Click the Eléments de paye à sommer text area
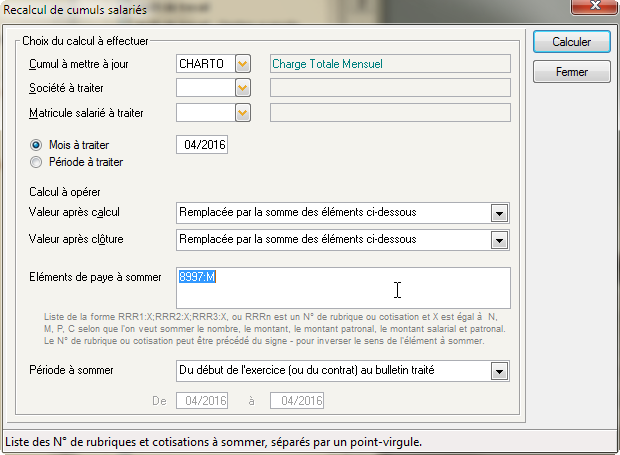 click(343, 288)
